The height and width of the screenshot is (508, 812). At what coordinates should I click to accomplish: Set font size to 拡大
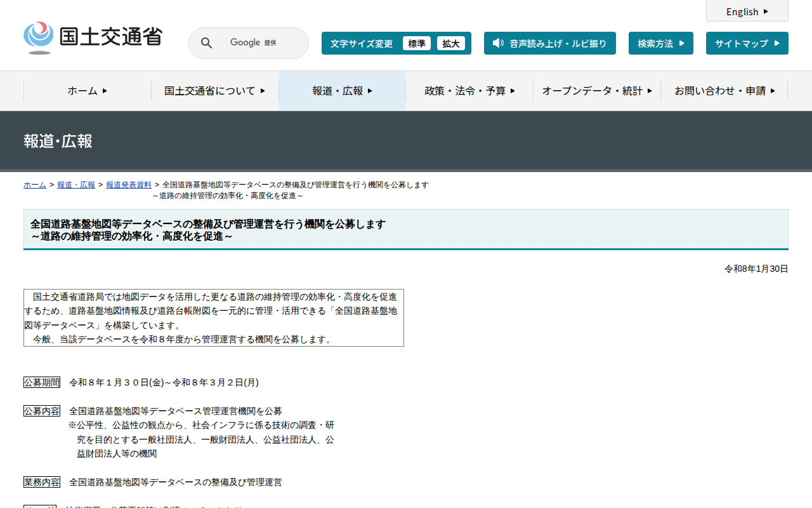[x=451, y=43]
